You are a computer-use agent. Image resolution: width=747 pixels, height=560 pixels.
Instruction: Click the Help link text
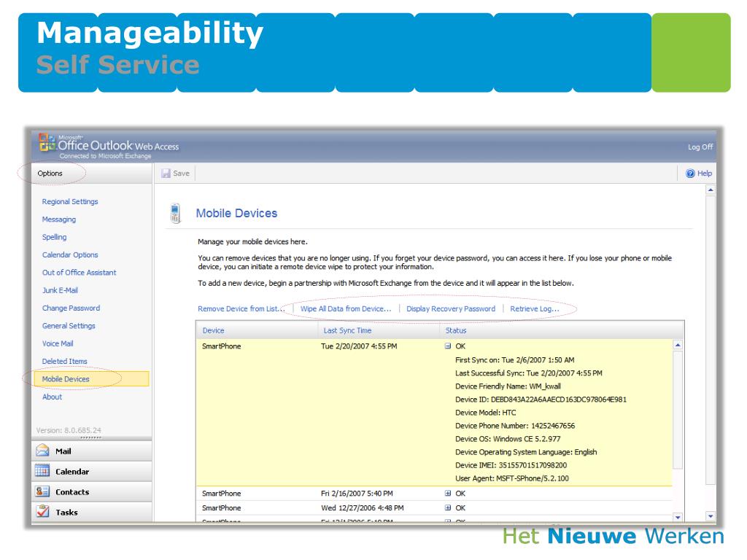coord(705,174)
